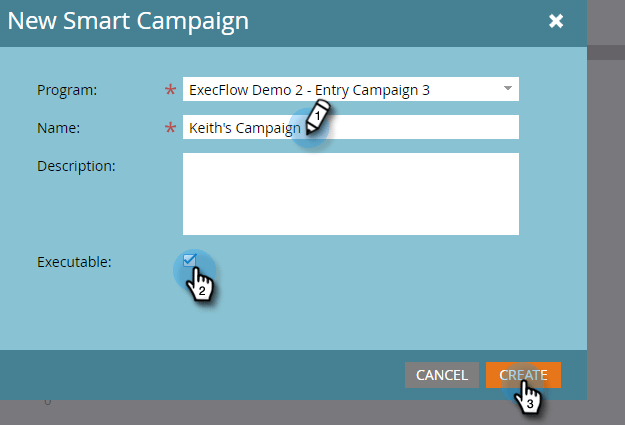Click the hand cursor icon marked step 3
This screenshot has height=425, width=625.
coord(527,397)
